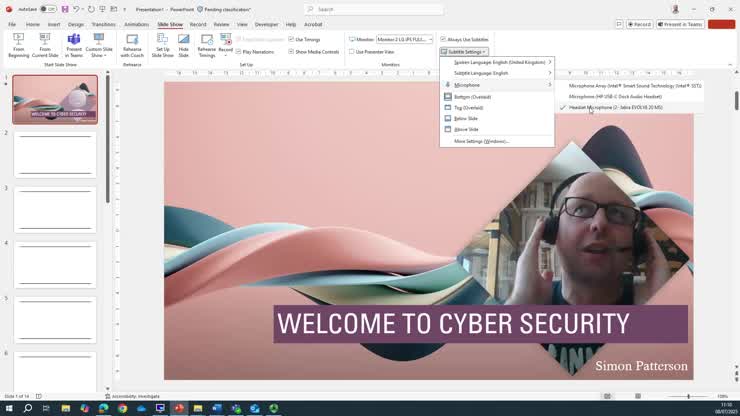
Task: Click Accessibility: Investigate in status bar
Action: [133, 397]
